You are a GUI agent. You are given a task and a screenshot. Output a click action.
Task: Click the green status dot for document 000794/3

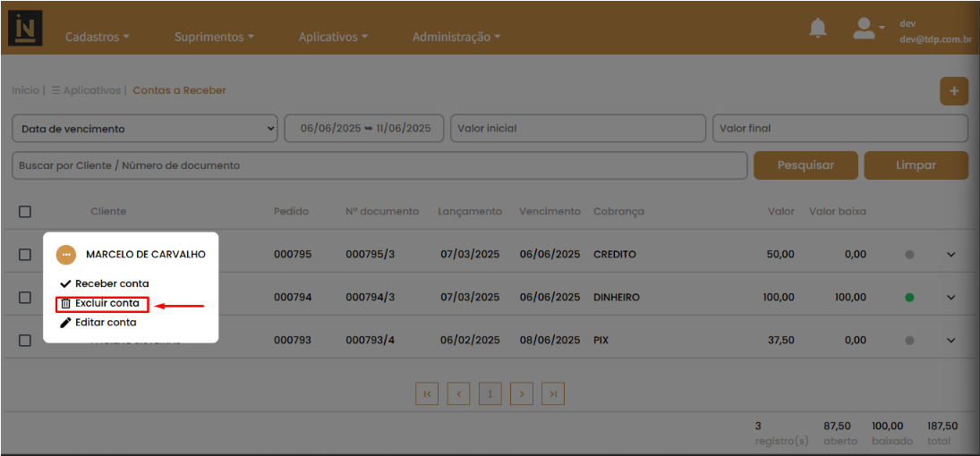[x=909, y=298]
